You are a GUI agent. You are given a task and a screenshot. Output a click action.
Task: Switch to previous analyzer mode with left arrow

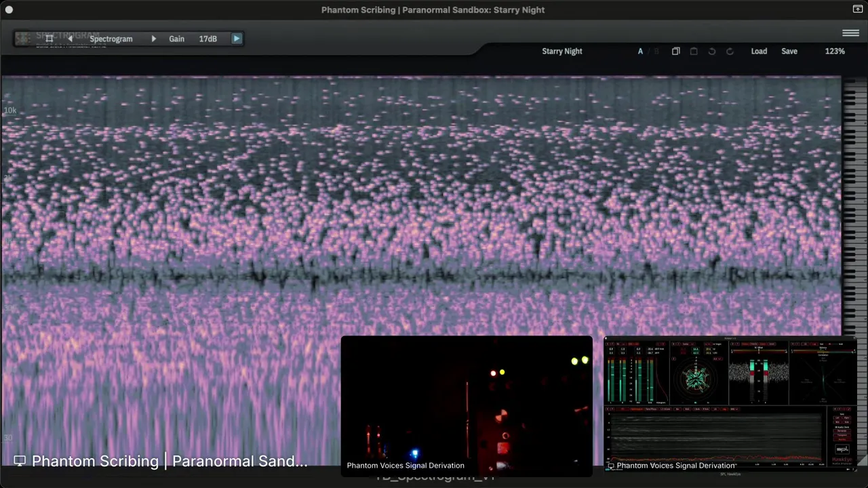click(70, 39)
